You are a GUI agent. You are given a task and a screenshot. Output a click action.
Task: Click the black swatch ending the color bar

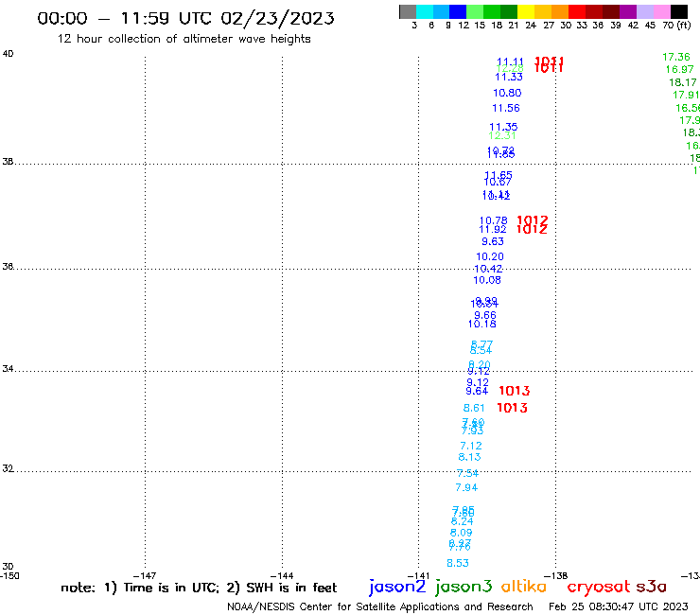[678, 11]
